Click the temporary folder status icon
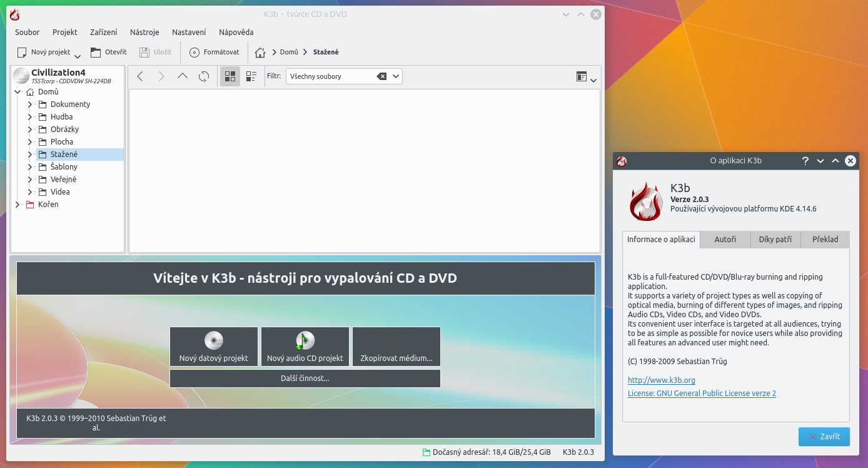Screen dimensions: 868x468 pyautogui.click(x=426, y=452)
